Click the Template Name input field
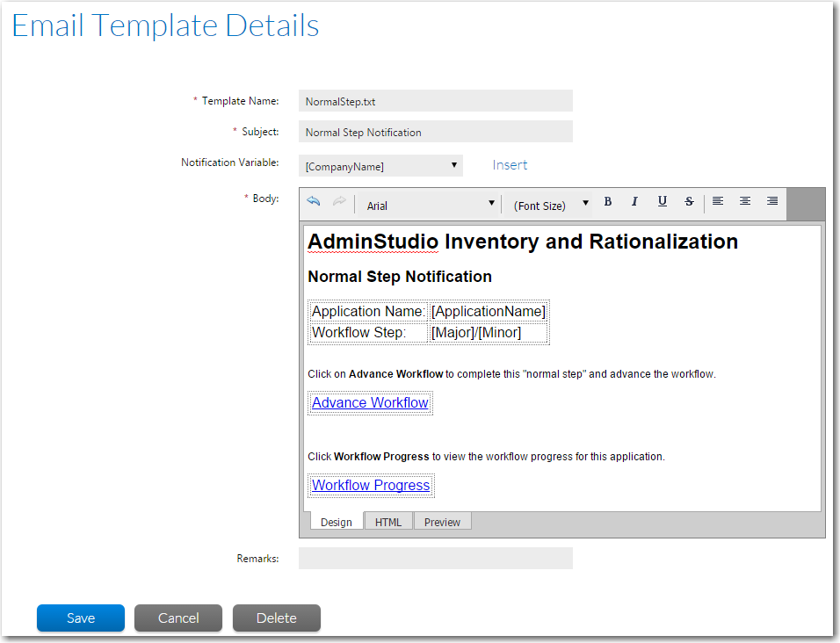840x643 pixels. tap(436, 101)
